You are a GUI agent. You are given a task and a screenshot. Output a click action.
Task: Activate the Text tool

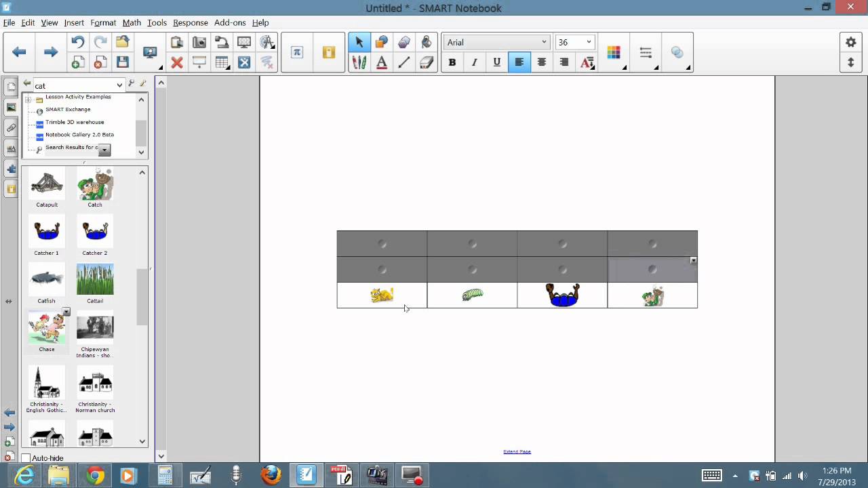click(382, 62)
